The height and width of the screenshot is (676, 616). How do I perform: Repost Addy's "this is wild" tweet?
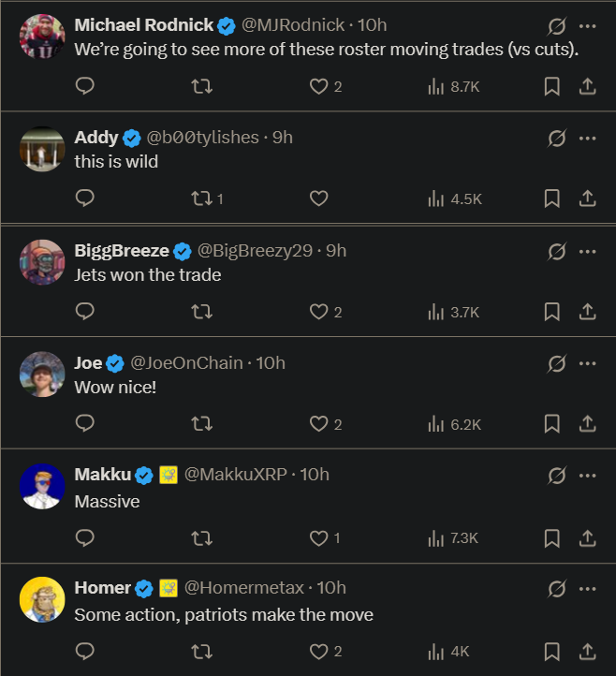click(201, 198)
